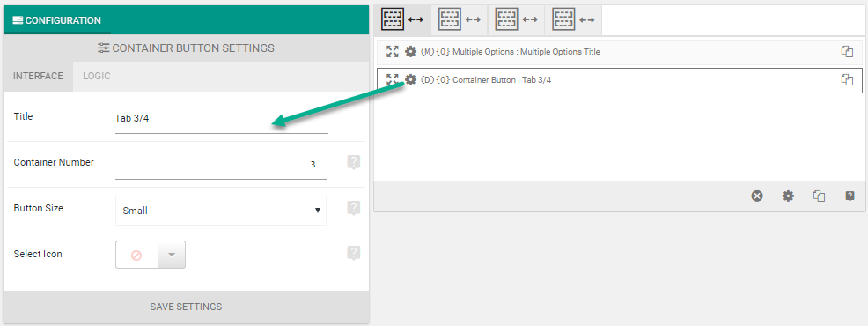Screen dimensions: 868x326
Task: Select the Interface tab
Action: [x=38, y=76]
